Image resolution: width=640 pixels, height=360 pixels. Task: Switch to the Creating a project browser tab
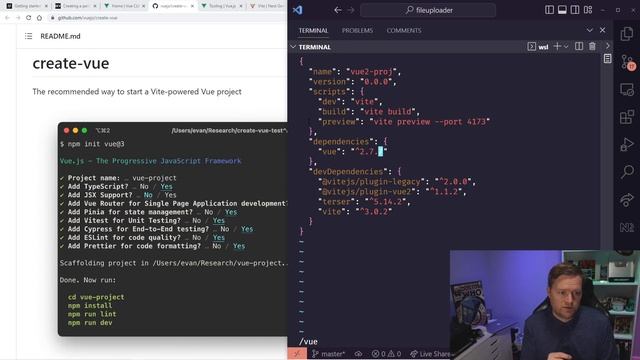pos(76,6)
